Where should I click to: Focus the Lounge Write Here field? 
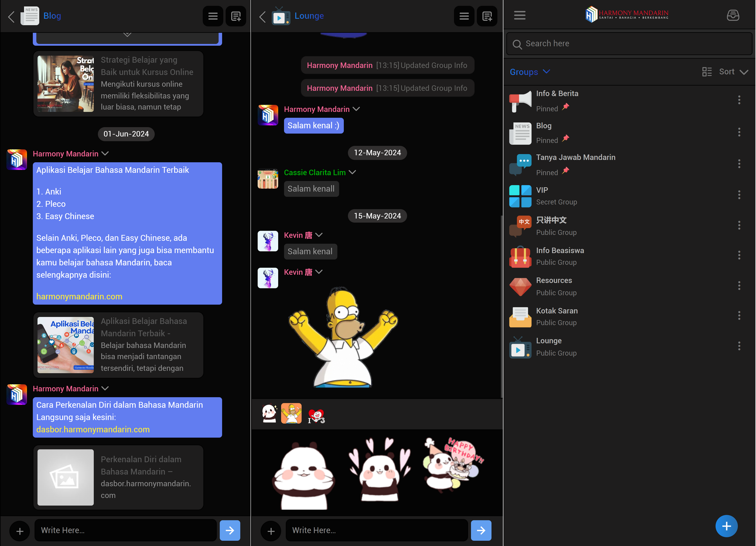click(377, 530)
